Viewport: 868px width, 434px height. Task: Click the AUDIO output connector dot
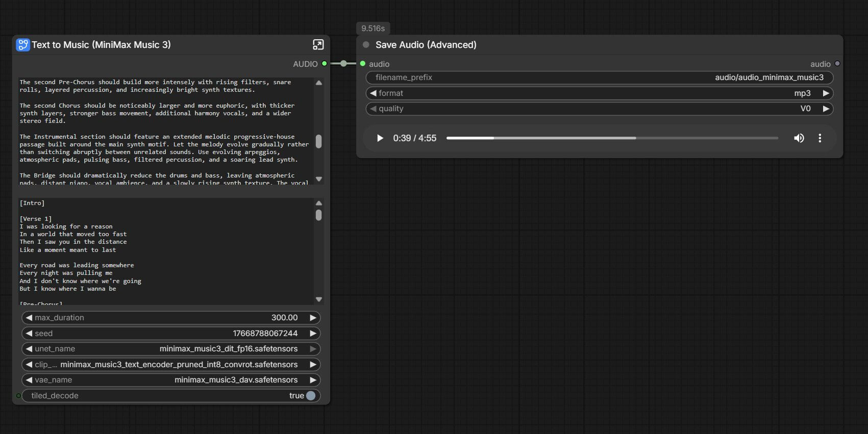pos(324,64)
